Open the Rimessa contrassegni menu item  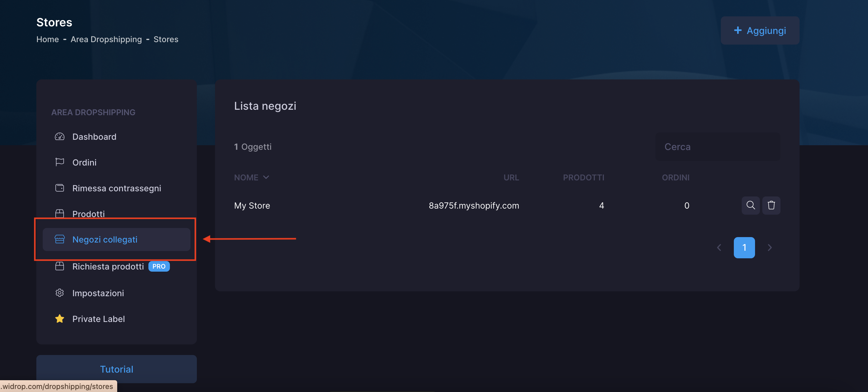[117, 188]
